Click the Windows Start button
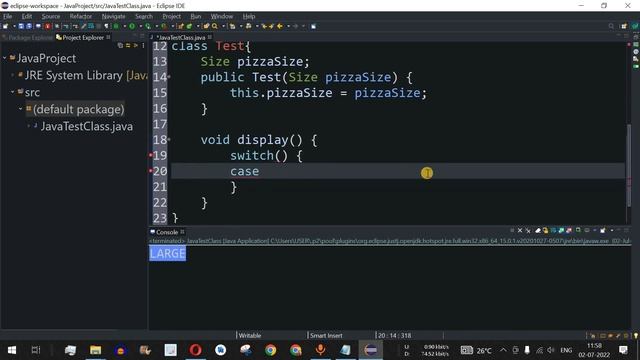 (12, 350)
